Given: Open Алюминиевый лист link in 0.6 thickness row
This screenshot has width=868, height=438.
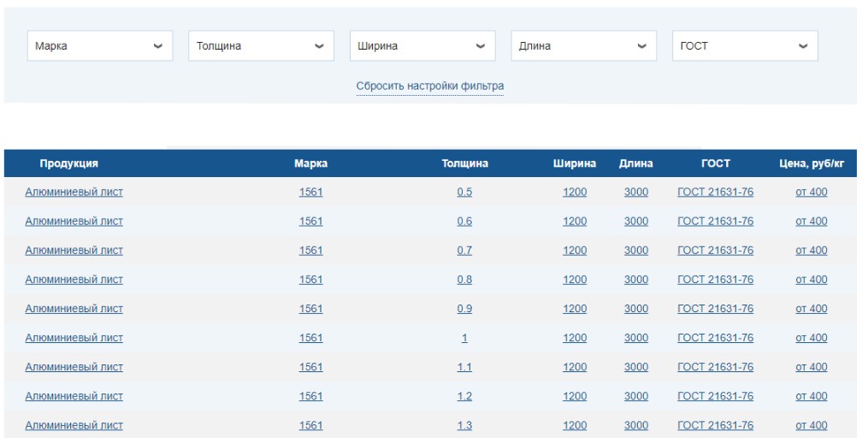Looking at the screenshot, I should coord(74,221).
